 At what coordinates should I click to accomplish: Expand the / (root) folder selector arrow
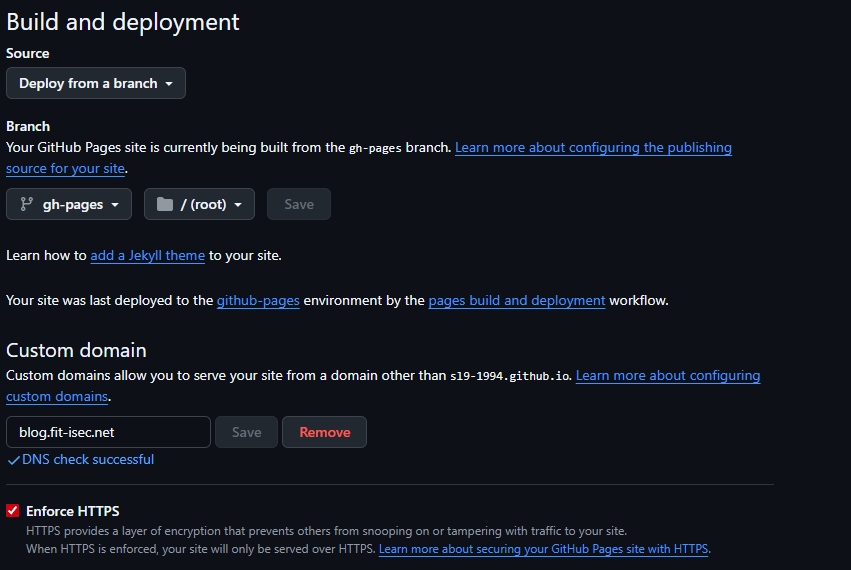tap(238, 205)
